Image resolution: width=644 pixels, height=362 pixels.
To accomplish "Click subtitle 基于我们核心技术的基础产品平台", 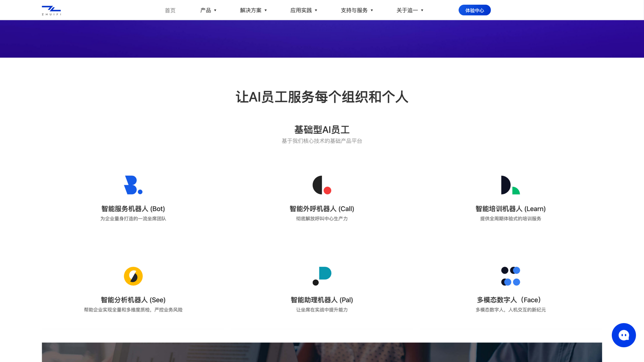I will (x=322, y=141).
